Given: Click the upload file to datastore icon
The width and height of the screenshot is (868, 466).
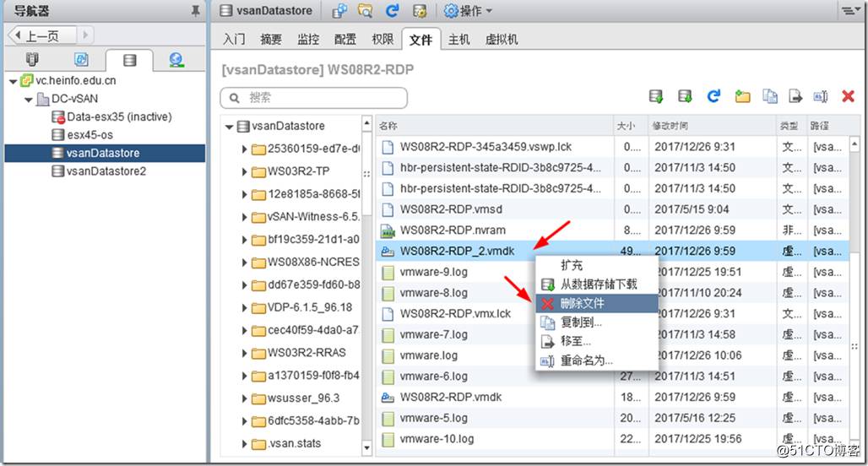Looking at the screenshot, I should click(656, 97).
